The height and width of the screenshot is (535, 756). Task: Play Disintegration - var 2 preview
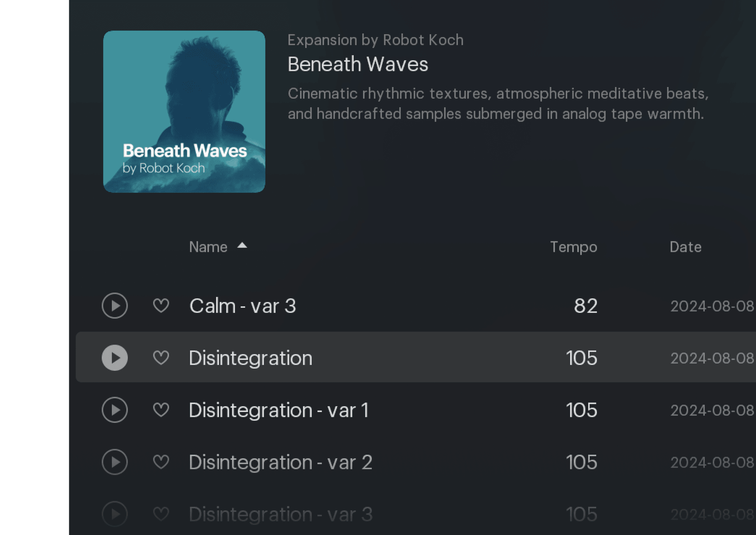tap(115, 462)
